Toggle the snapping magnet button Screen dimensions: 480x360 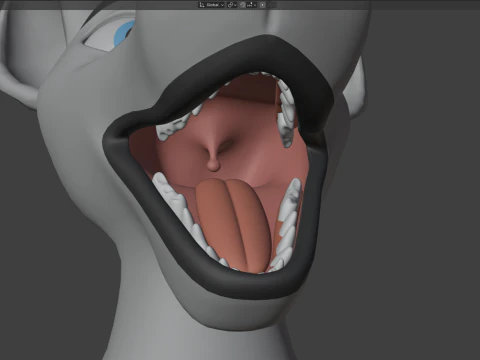click(x=243, y=5)
